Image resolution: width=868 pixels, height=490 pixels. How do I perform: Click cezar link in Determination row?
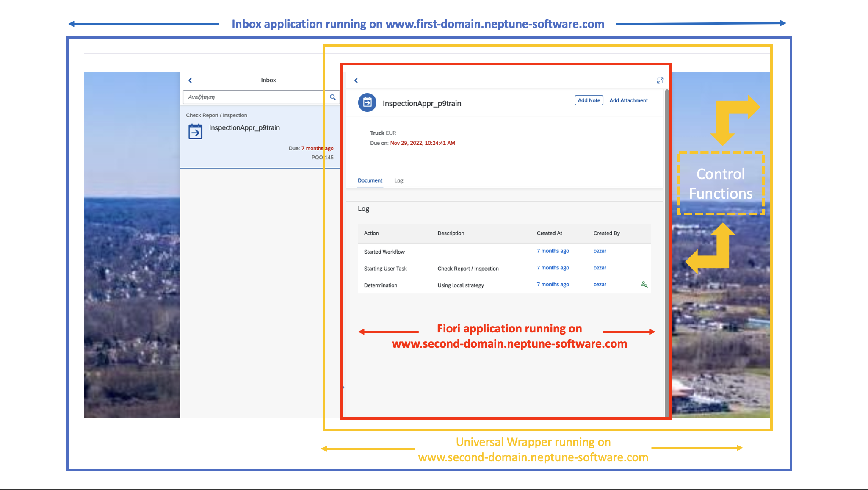click(600, 285)
